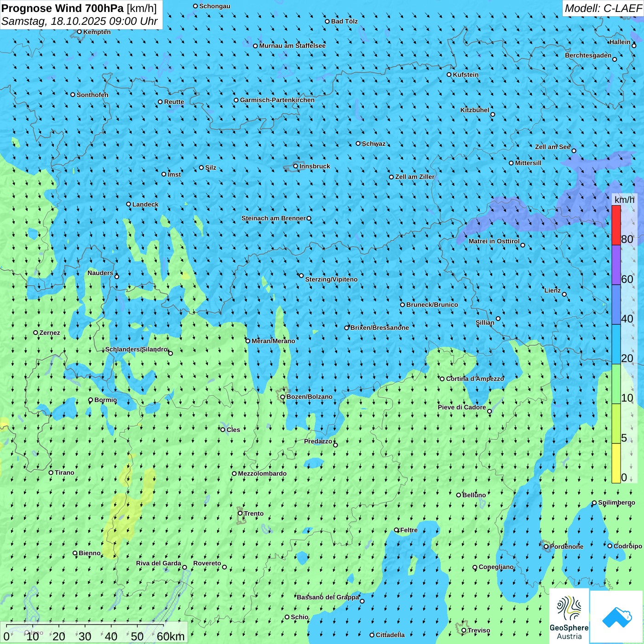Click the Hallein label
644x644 pixels.
click(620, 42)
